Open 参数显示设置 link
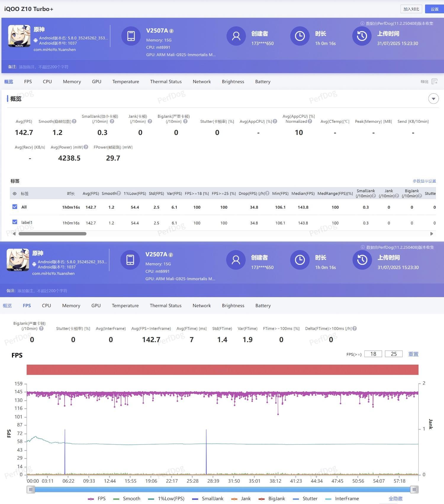This screenshot has height=504, width=444. point(424,181)
